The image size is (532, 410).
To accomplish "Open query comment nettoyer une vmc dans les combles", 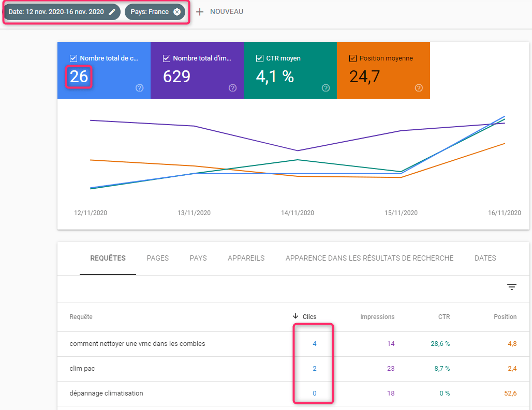I will [138, 344].
